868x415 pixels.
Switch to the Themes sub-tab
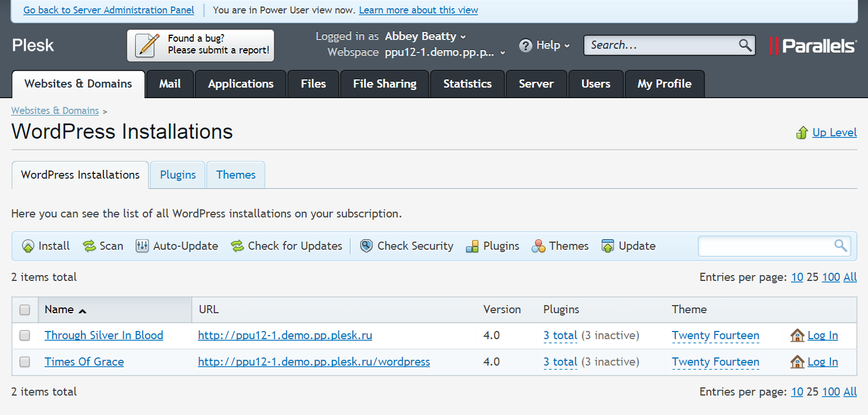pos(236,175)
